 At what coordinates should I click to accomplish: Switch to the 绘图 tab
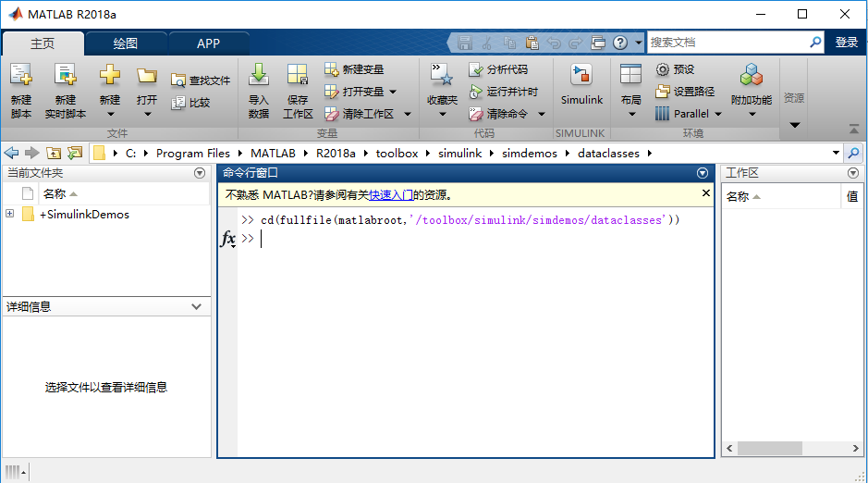(x=125, y=43)
